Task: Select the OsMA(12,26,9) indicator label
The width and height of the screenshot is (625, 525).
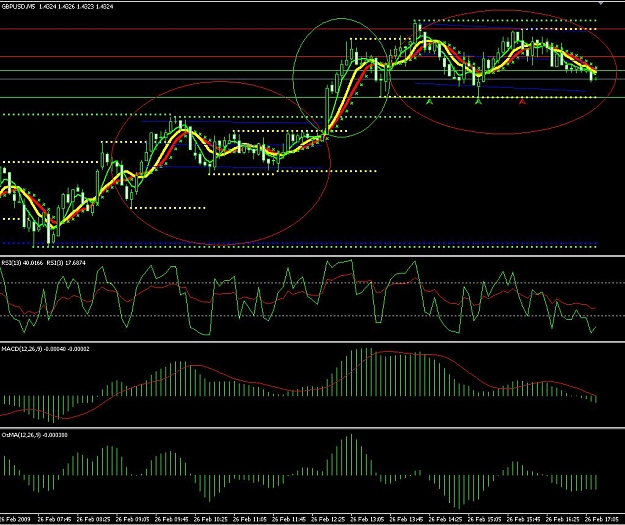Action: pos(21,435)
